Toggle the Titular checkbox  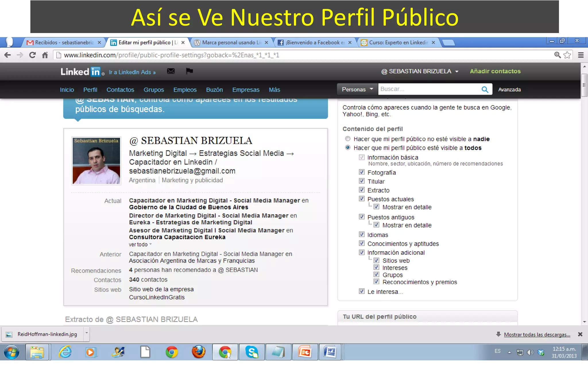click(x=362, y=181)
